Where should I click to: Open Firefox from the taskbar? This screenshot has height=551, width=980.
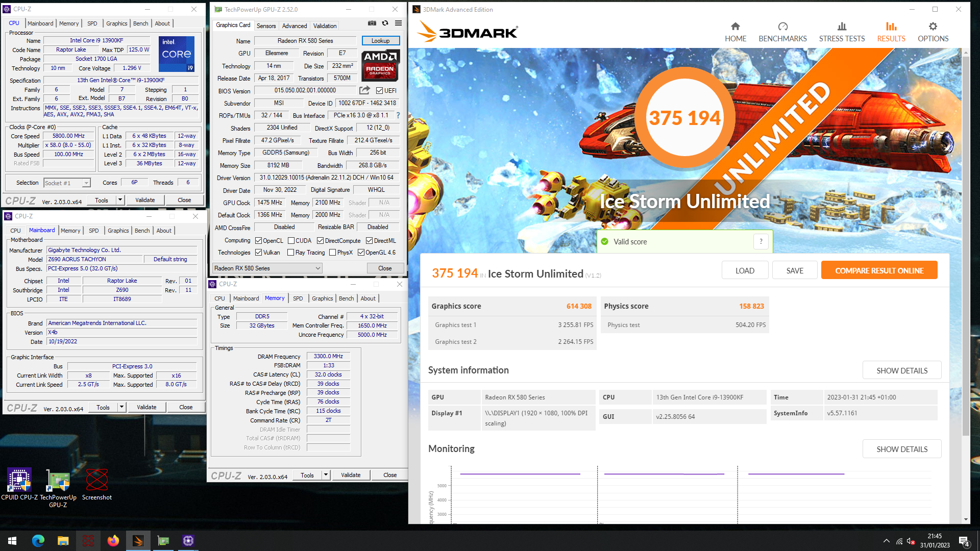click(113, 541)
